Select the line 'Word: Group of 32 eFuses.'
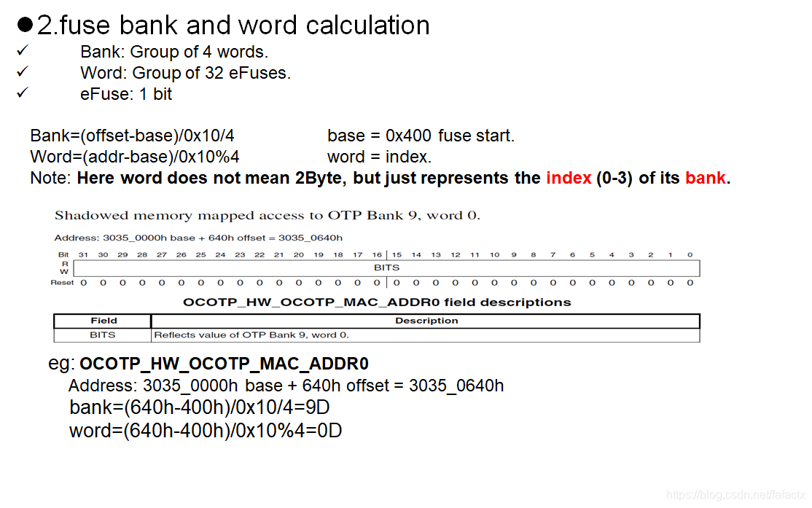 click(x=185, y=73)
